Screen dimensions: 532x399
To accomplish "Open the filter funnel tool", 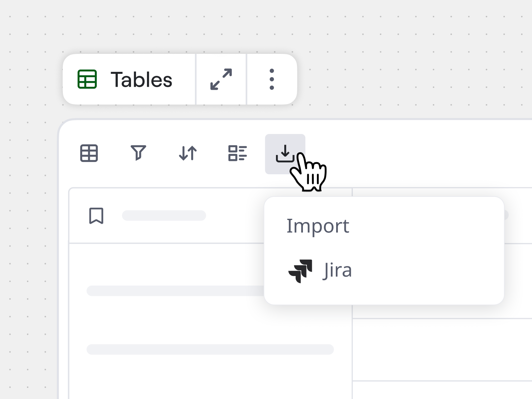I will click(x=138, y=153).
